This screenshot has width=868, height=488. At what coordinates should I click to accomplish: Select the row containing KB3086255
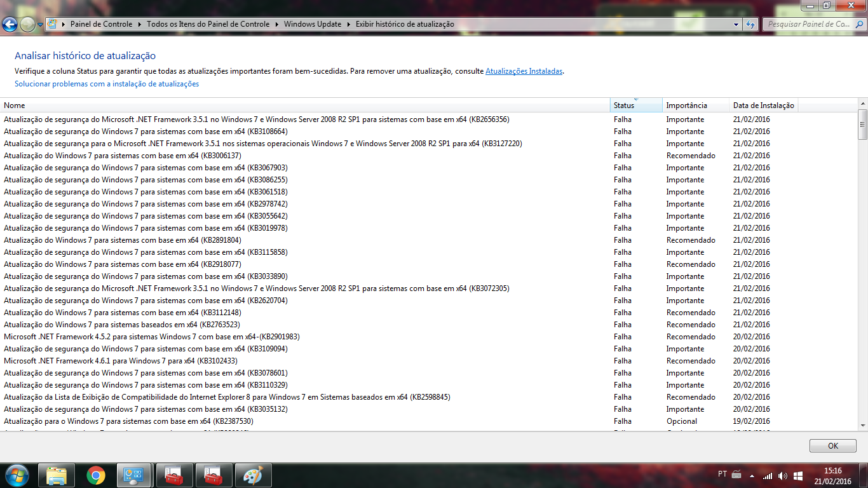point(429,180)
